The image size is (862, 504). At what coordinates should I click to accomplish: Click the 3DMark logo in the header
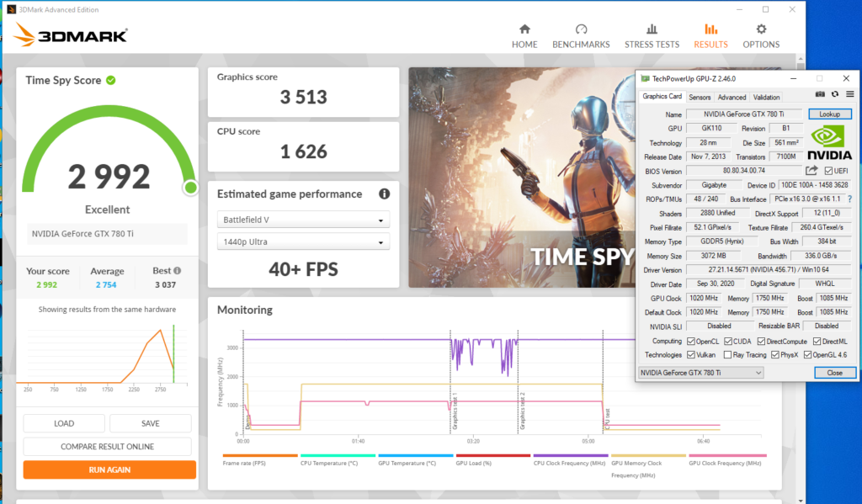click(x=71, y=34)
